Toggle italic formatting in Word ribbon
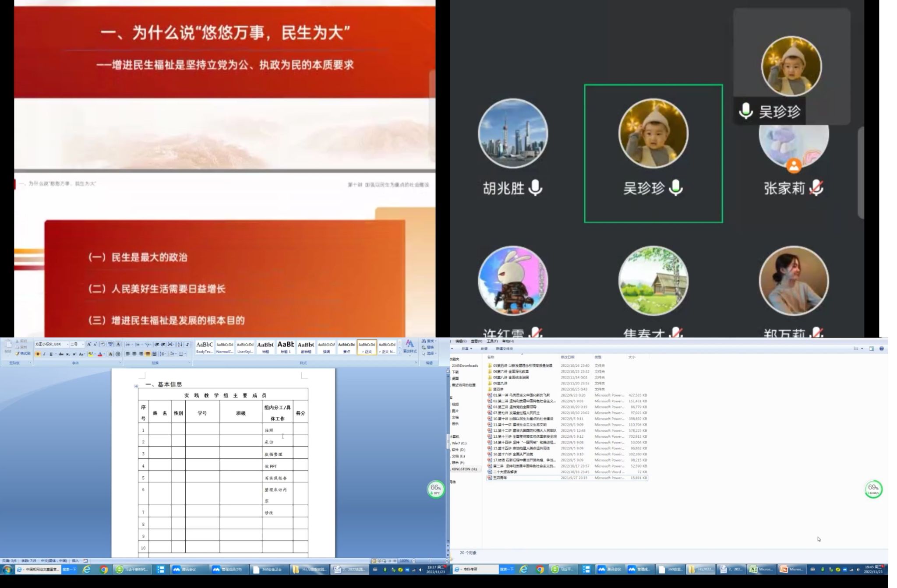The image size is (897, 588). [x=44, y=354]
